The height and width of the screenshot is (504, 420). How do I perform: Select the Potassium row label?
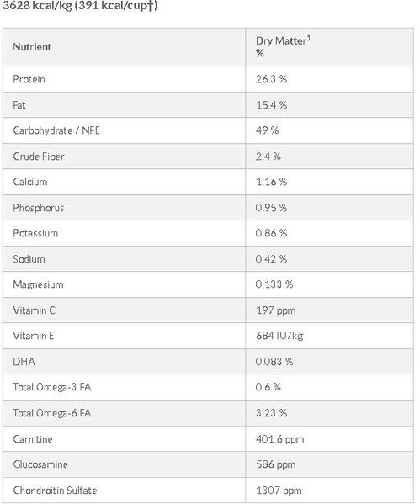point(35,233)
